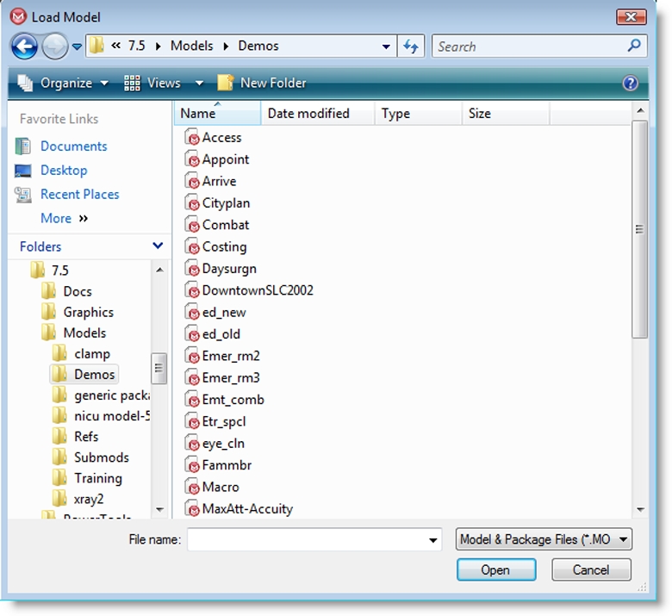672x616 pixels.
Task: Collapse the Folders pane chevron
Action: point(158,246)
